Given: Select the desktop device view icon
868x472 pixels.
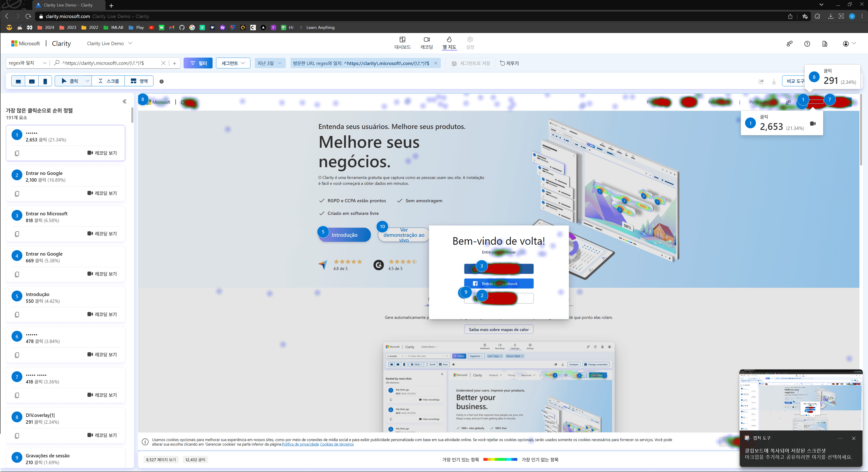Looking at the screenshot, I should coord(18,81).
